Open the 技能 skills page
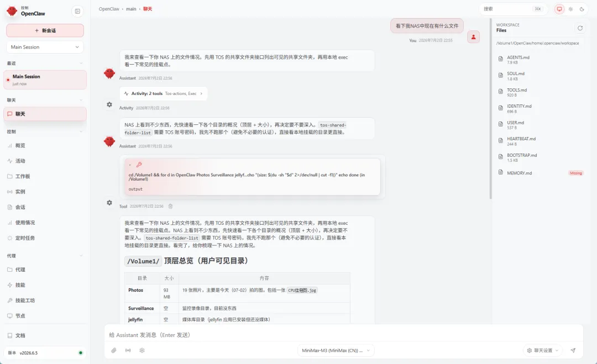This screenshot has height=364, width=597. 45,285
